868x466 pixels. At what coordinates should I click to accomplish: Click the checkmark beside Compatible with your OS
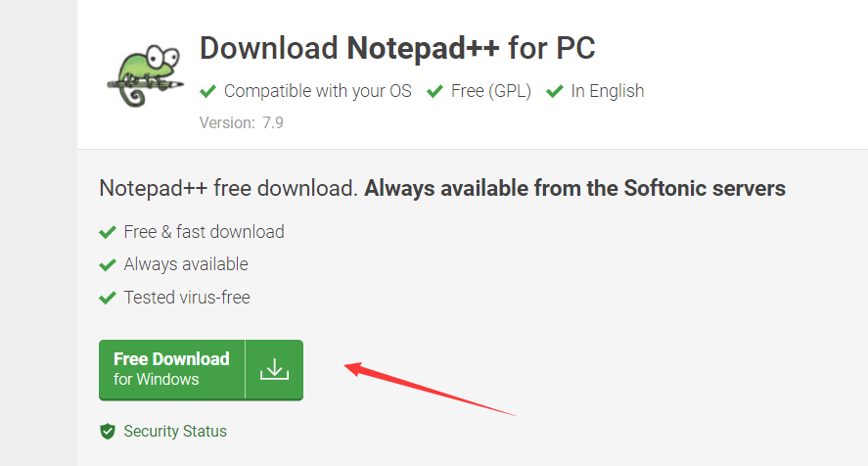coord(207,91)
